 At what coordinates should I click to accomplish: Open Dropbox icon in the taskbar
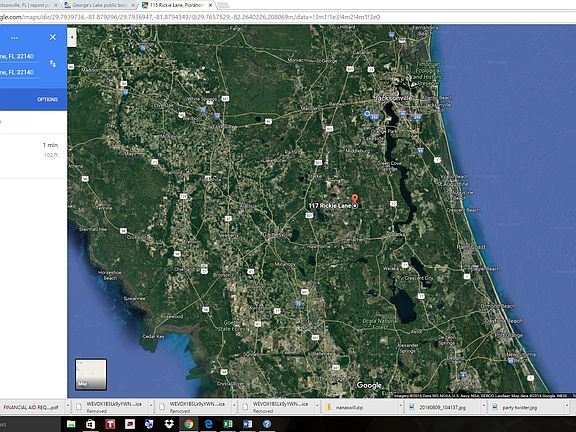[169, 424]
